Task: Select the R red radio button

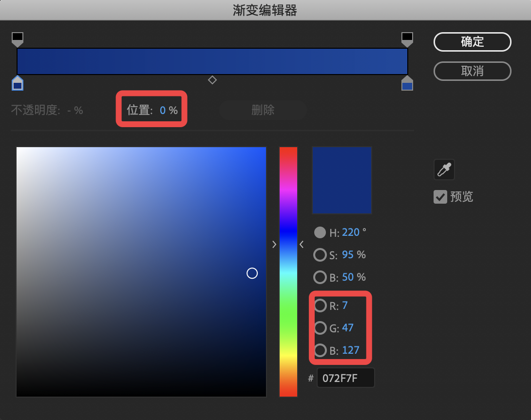Action: click(x=320, y=305)
